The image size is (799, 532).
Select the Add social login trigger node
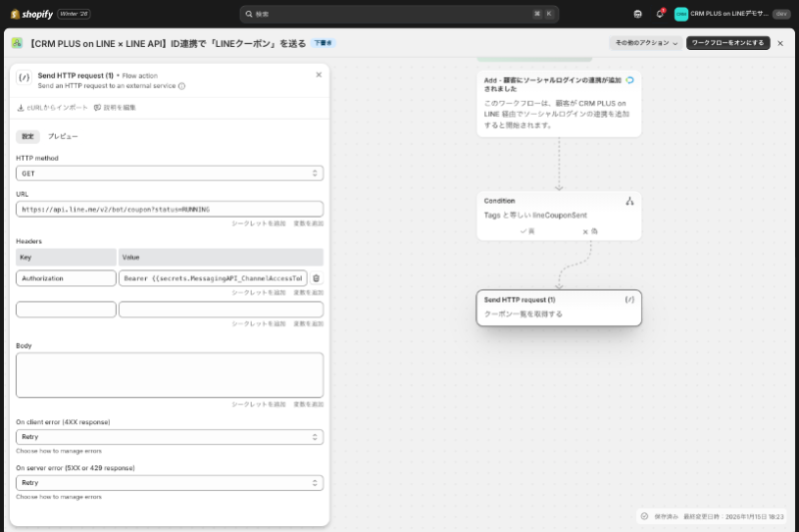[559, 104]
